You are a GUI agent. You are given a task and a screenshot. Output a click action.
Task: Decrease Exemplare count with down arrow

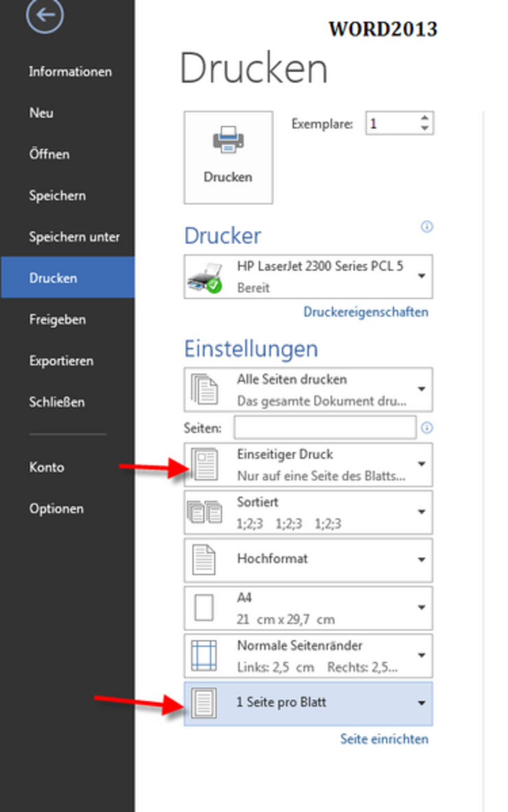425,128
